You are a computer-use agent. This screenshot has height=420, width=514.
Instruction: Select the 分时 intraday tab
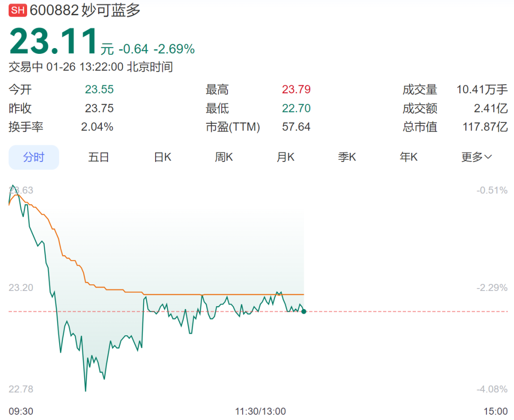tap(34, 157)
